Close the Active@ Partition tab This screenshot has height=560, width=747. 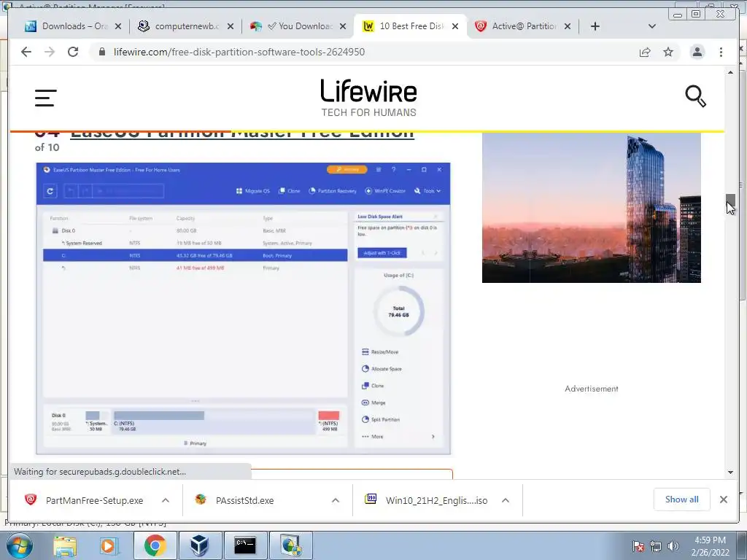(568, 26)
